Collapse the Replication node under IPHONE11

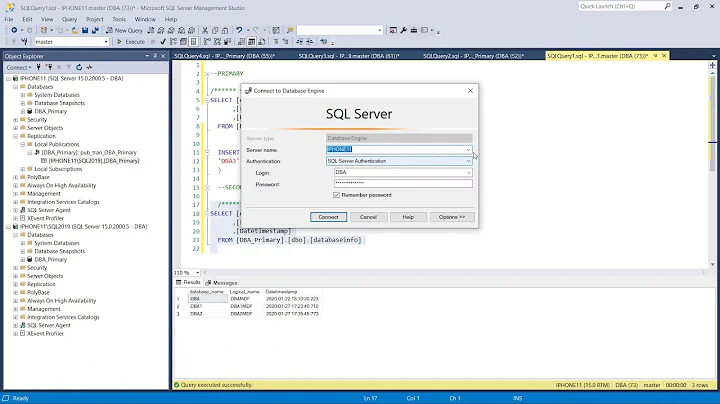pos(16,136)
